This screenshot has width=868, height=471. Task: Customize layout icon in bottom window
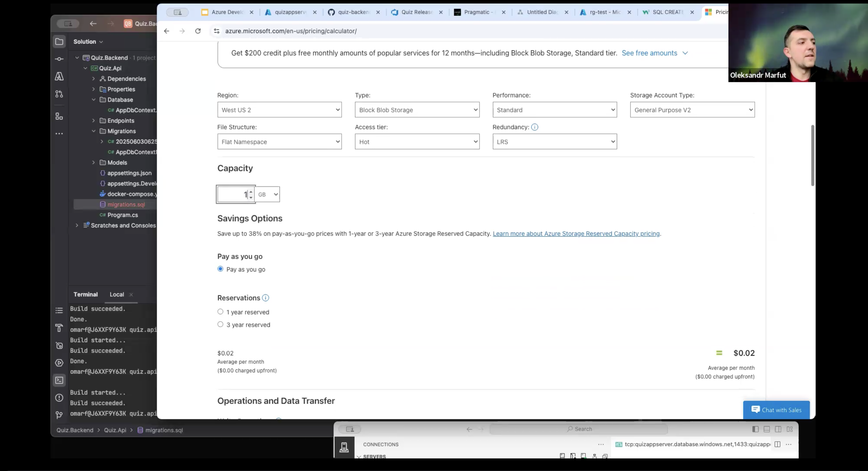point(790,429)
